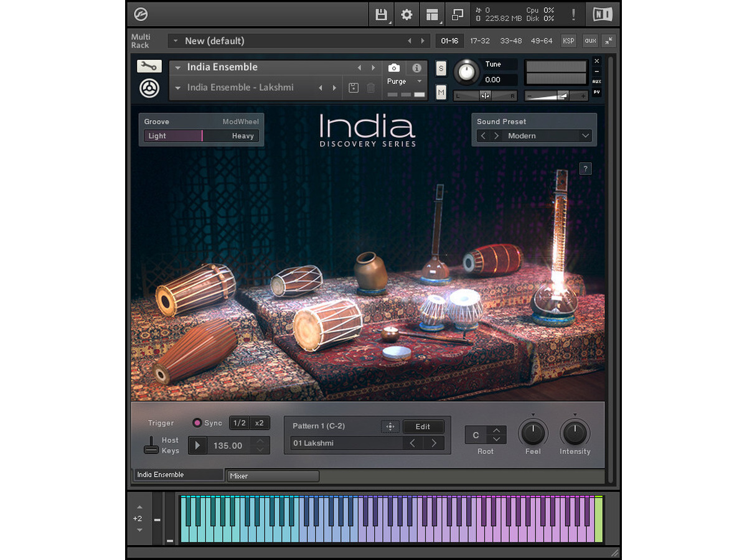Select the 01-16 rack page tab
The image size is (747, 560).
tap(449, 40)
